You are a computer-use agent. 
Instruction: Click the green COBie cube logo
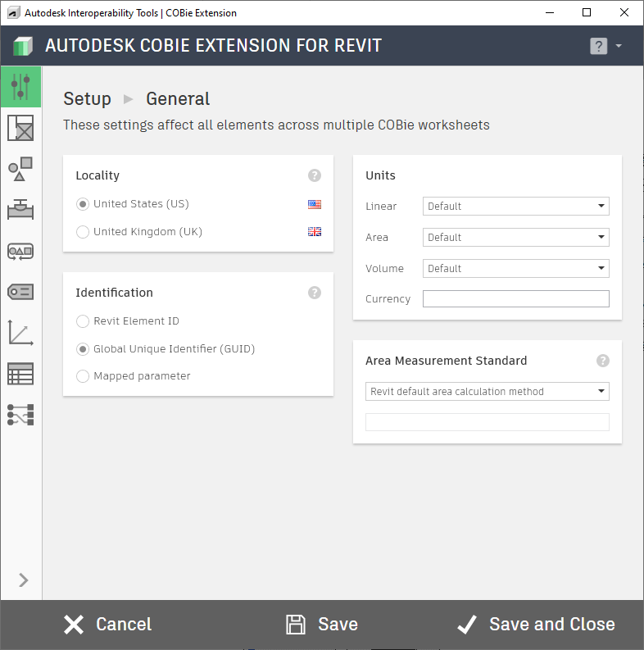tap(23, 46)
